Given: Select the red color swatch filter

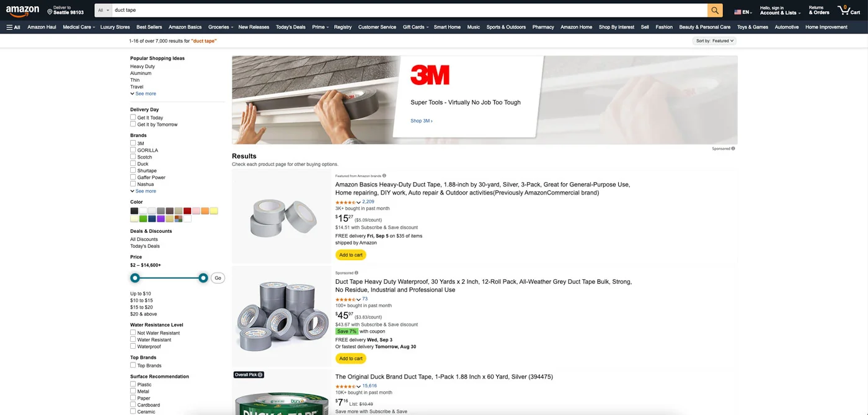Looking at the screenshot, I should (187, 211).
